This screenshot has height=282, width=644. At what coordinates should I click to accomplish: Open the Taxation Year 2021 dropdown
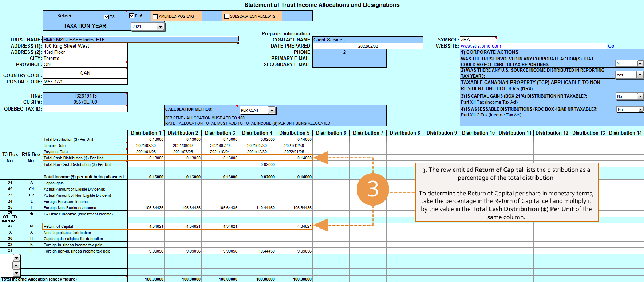(160, 27)
